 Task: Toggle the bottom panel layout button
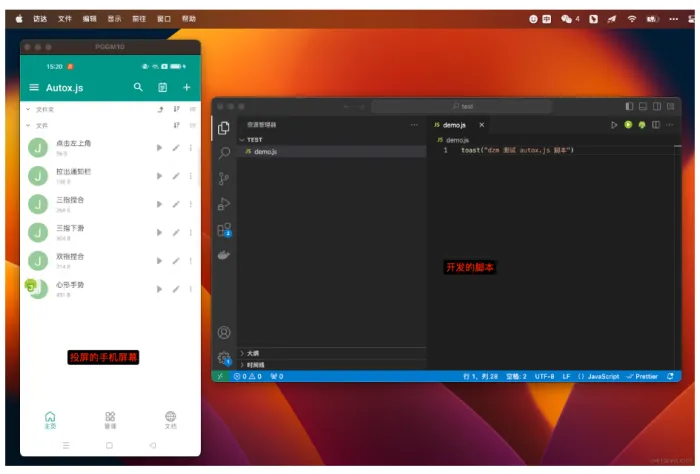click(643, 106)
